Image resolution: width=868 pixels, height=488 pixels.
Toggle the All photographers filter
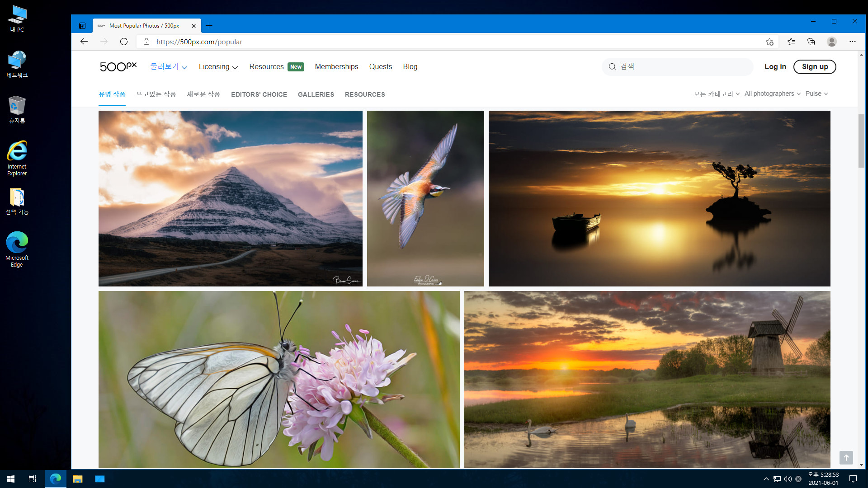[x=773, y=94]
